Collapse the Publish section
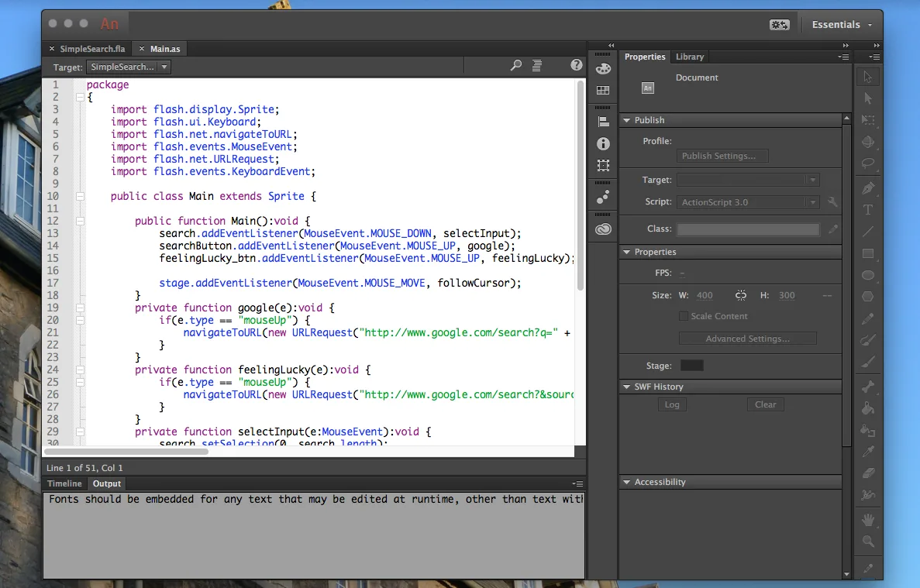Image resolution: width=920 pixels, height=588 pixels. pyautogui.click(x=627, y=120)
